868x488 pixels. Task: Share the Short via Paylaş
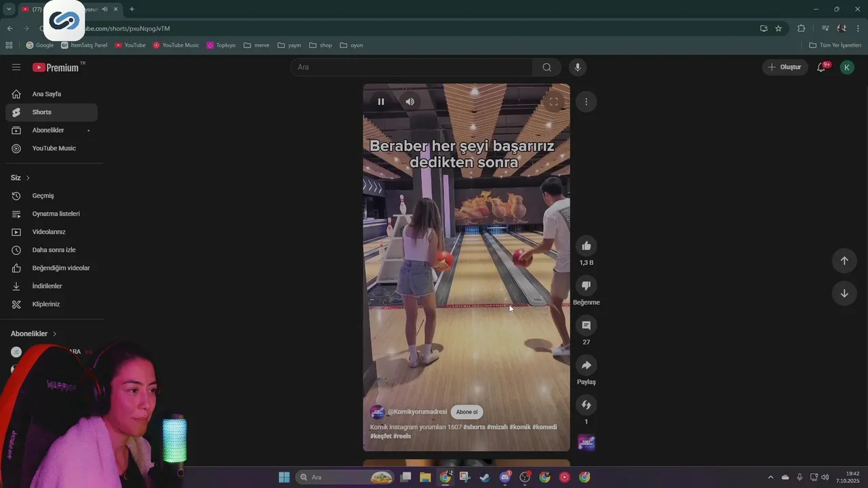tap(587, 365)
